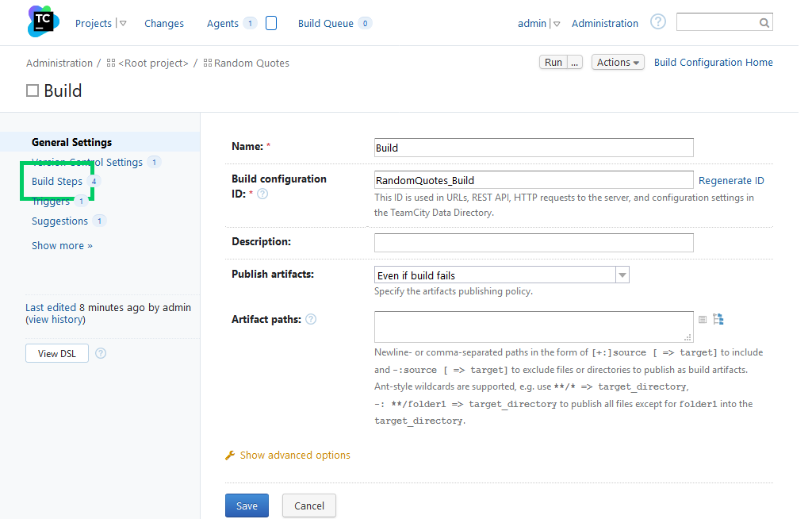
Task: Click View DSL button
Action: click(x=57, y=354)
